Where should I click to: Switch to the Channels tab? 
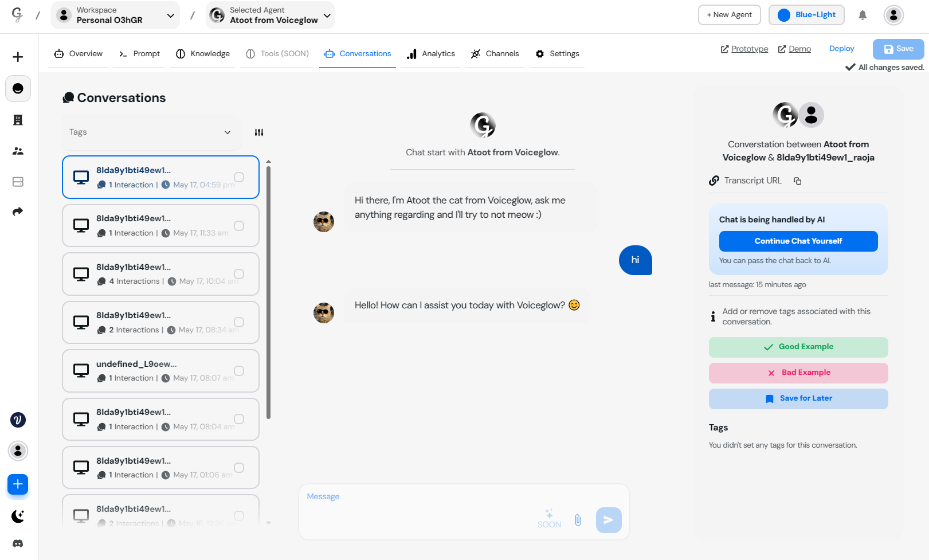click(495, 54)
